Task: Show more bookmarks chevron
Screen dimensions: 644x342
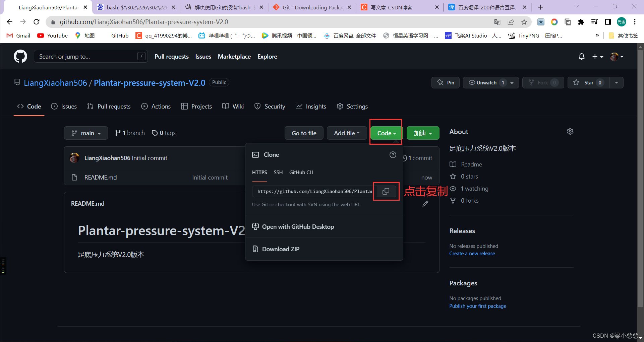Action: click(x=597, y=36)
